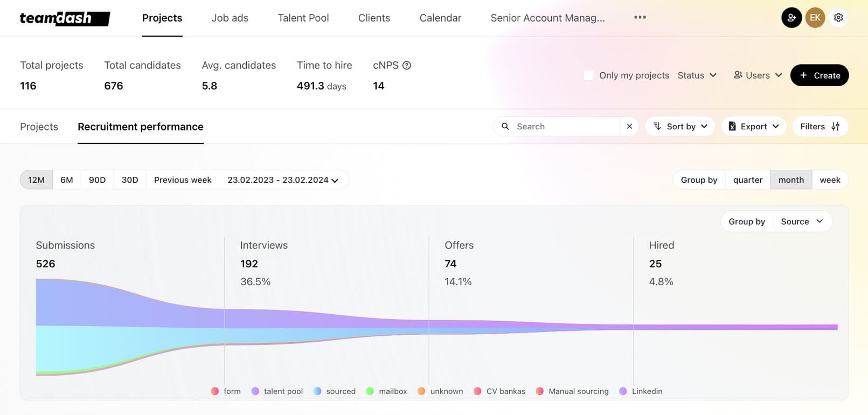Open the date range 23.02.2023 - 23.02.2024 picker
868x415 pixels.
[x=283, y=180]
